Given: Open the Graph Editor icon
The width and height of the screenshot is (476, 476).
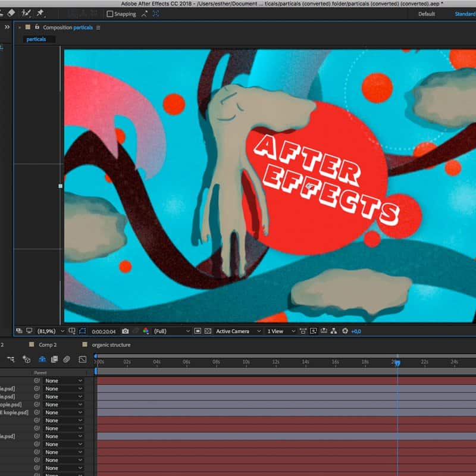Looking at the screenshot, I should (83, 359).
